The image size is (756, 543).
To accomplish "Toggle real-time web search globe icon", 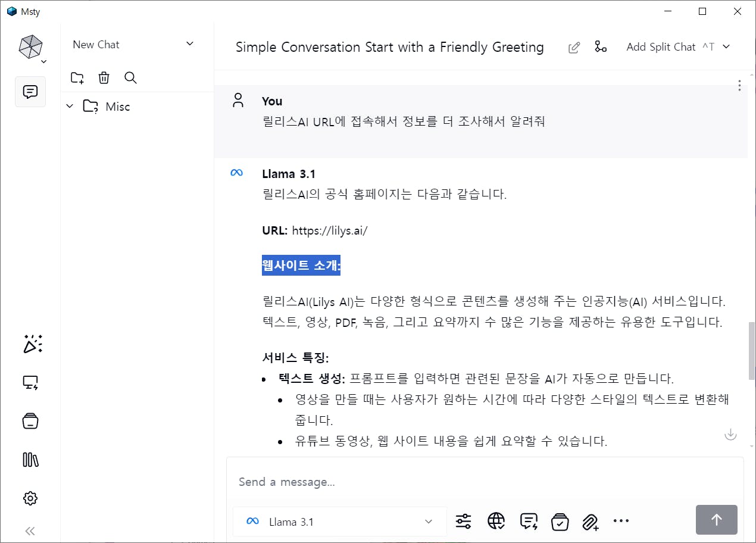I will point(496,522).
